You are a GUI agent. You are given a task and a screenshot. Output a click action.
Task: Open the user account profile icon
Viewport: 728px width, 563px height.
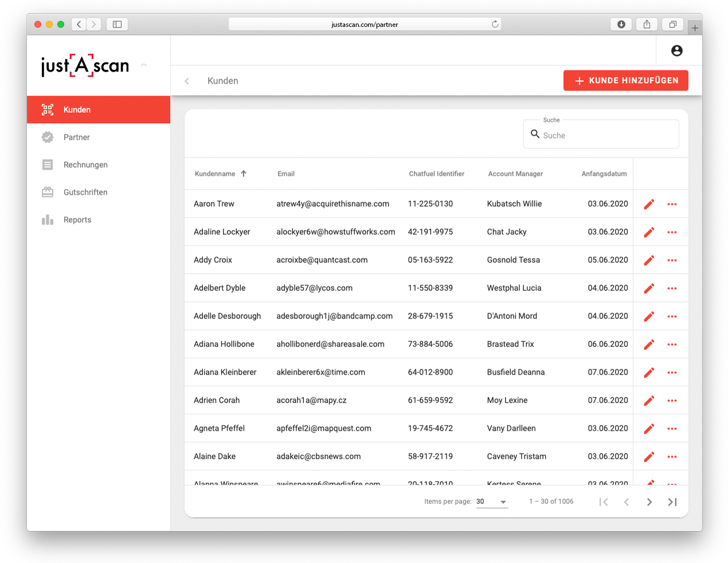676,51
